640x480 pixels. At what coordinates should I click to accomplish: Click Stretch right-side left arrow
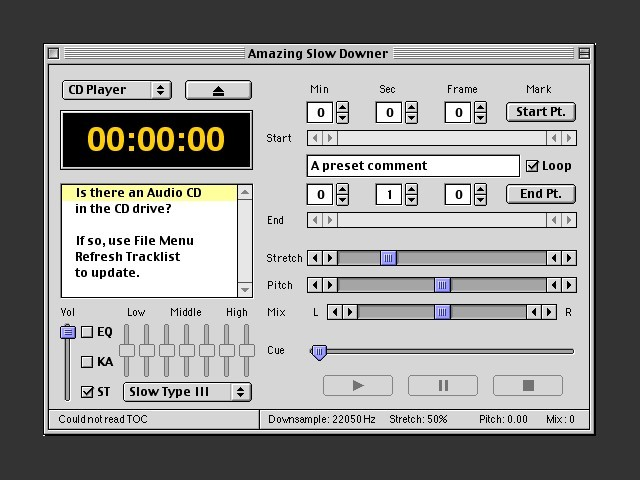coord(554,258)
